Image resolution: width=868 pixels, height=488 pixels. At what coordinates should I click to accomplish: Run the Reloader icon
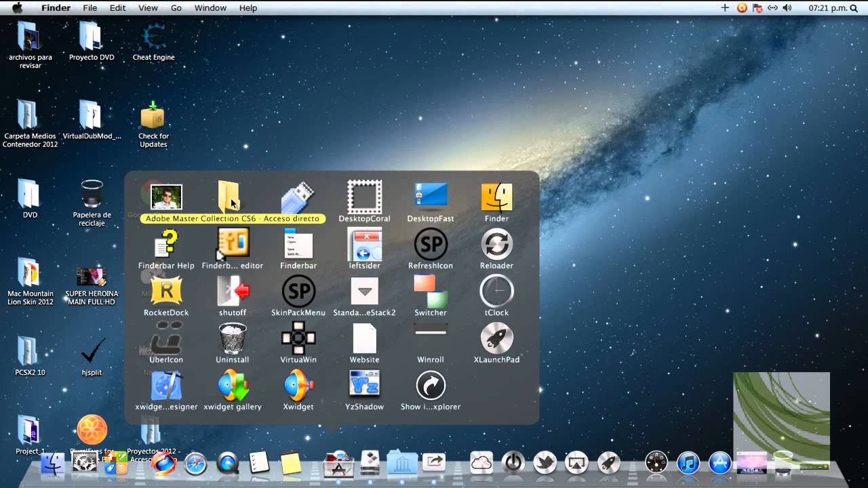[x=496, y=244]
